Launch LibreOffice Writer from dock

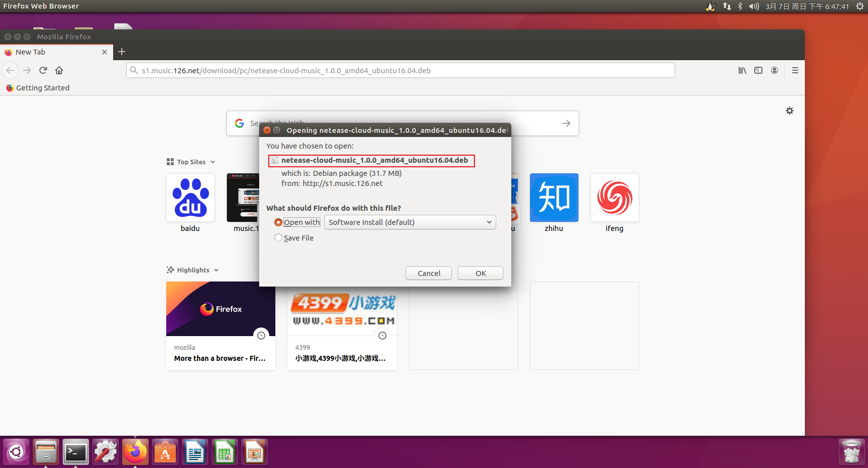[x=195, y=452]
